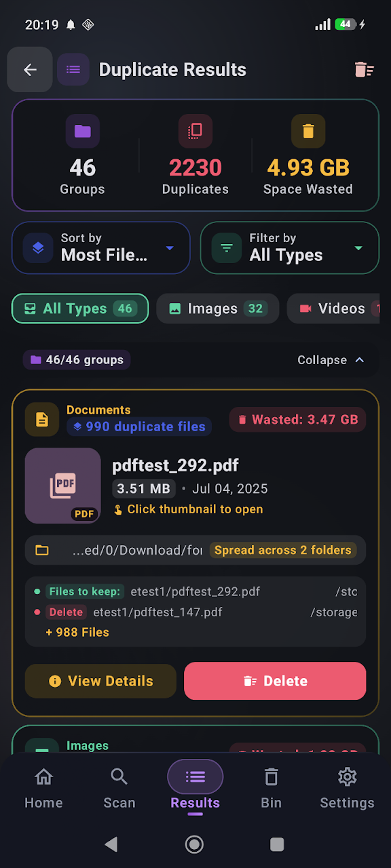Image resolution: width=391 pixels, height=868 pixels.
Task: Tap the red Delete button
Action: point(275,681)
